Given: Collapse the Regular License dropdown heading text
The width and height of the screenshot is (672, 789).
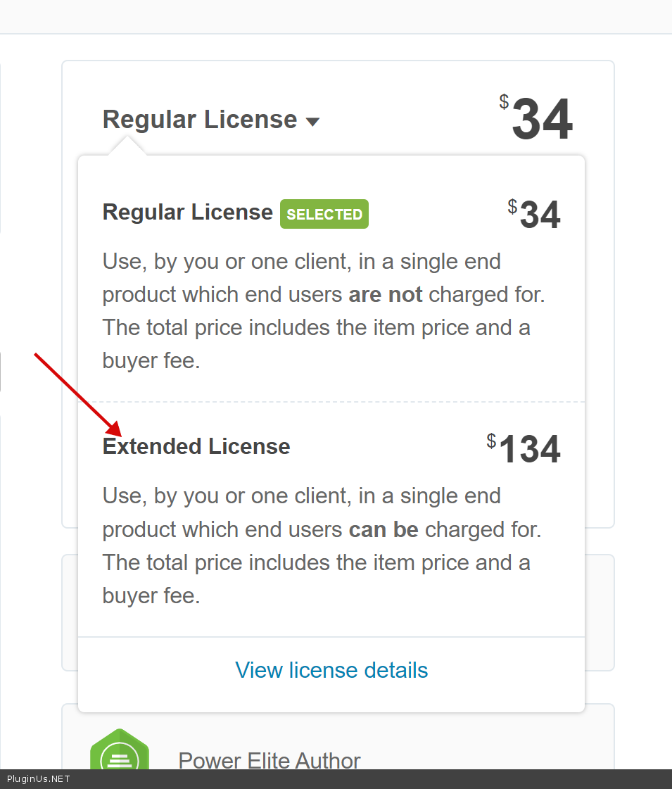Looking at the screenshot, I should tap(200, 120).
